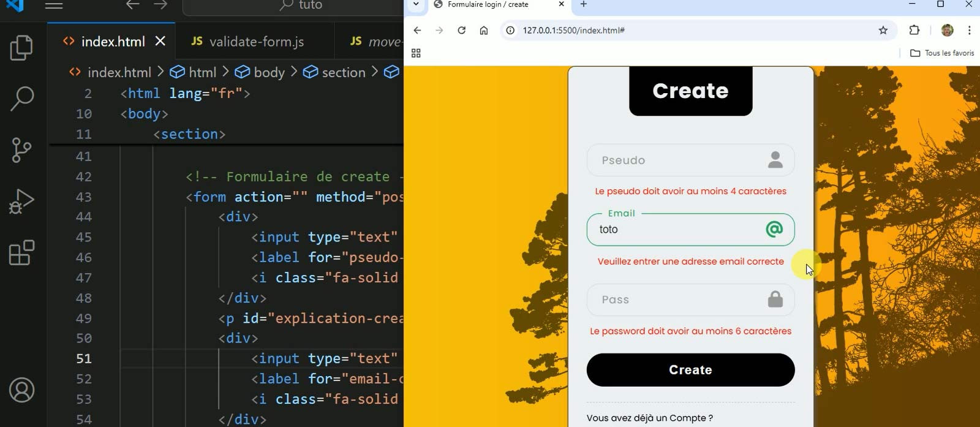Click the browser home button
Screen dimensions: 980x427
484,30
